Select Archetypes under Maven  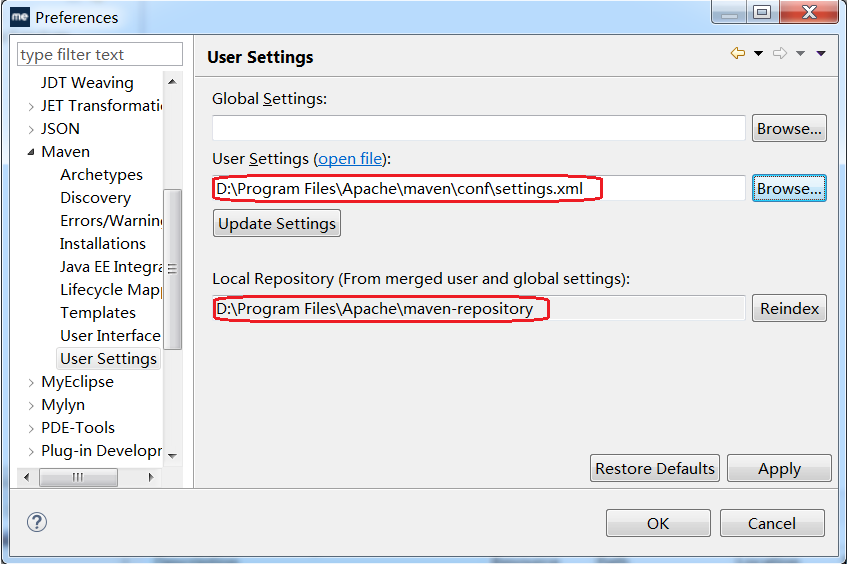click(101, 175)
